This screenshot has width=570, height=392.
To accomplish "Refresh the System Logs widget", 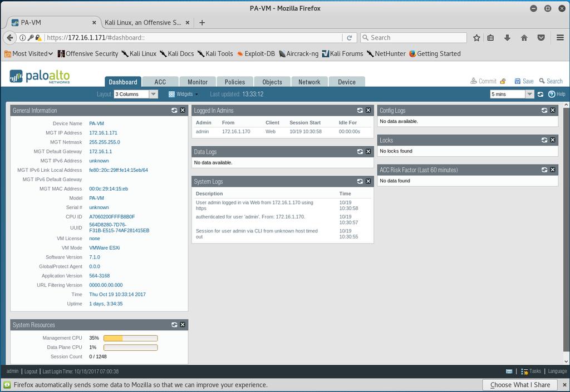I will pos(360,181).
